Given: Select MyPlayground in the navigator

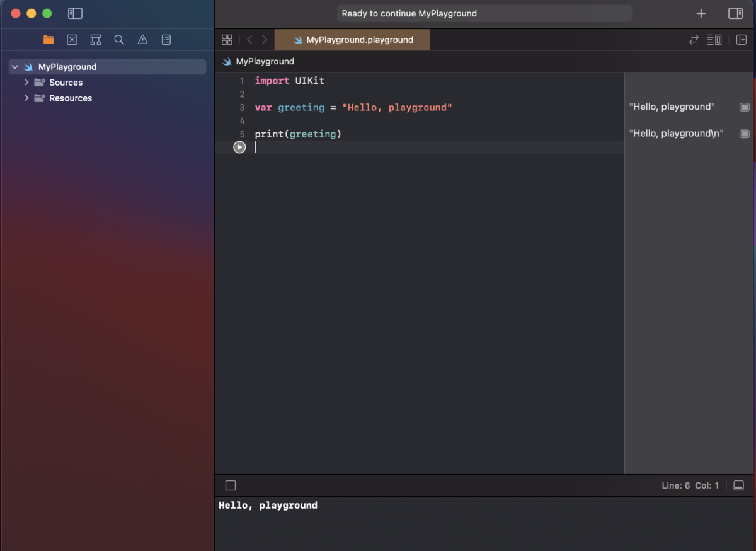Looking at the screenshot, I should [107, 67].
